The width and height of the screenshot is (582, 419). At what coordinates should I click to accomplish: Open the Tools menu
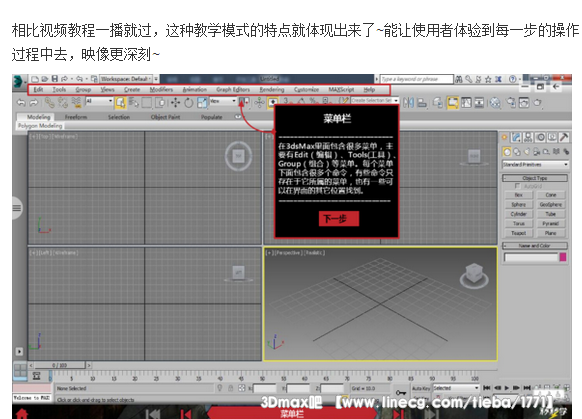(x=59, y=89)
